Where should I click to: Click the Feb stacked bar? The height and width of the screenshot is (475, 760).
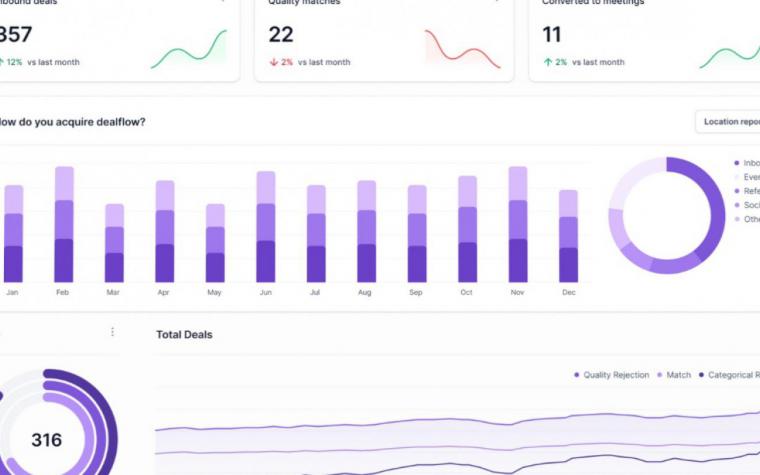[x=64, y=224]
